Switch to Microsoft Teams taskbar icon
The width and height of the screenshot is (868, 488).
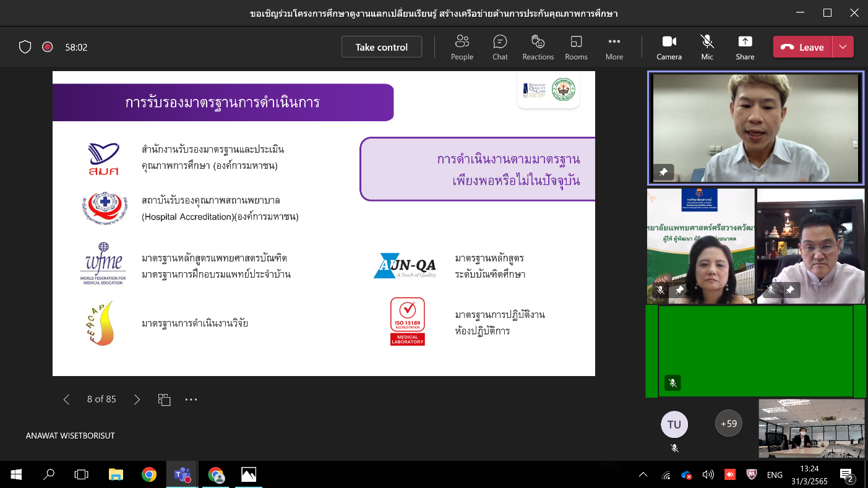(183, 474)
